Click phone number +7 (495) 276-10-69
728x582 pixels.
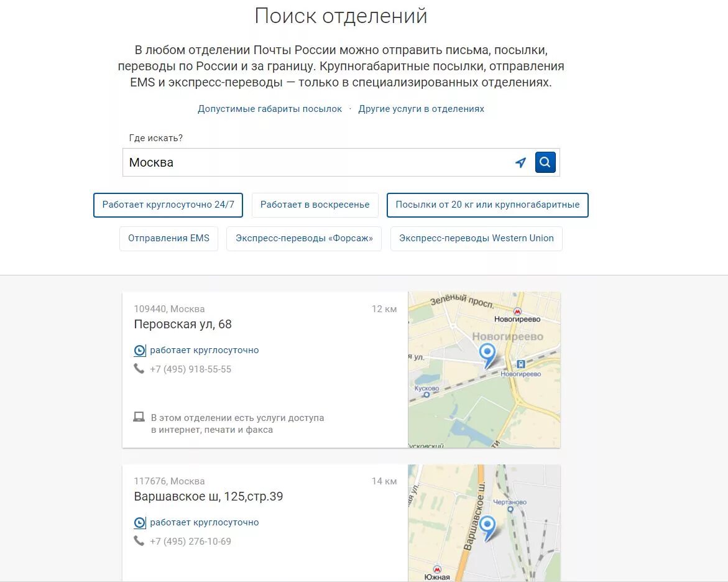[190, 542]
